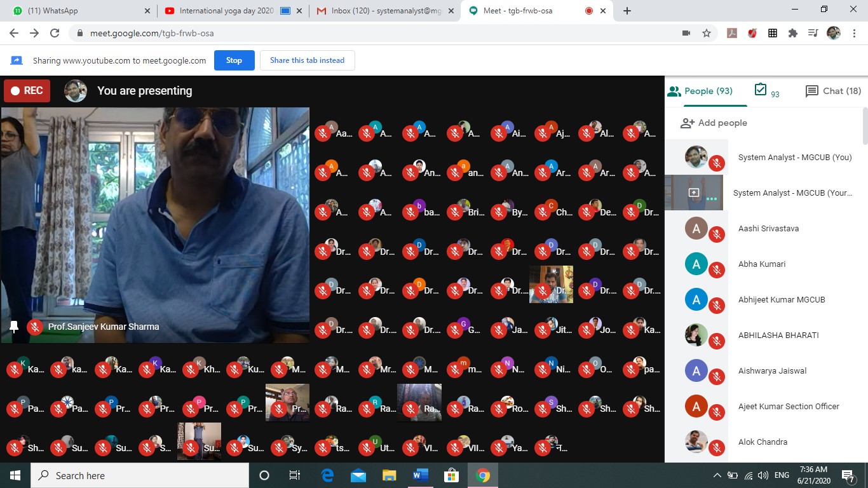Viewport: 868px width, 488px height.
Task: Click the Add people icon
Action: click(687, 123)
